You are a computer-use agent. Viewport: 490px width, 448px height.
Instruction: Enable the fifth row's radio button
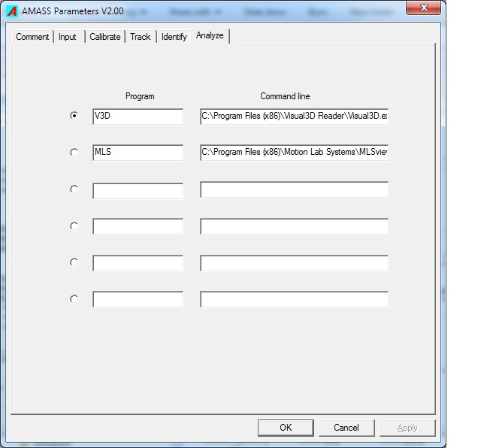click(74, 262)
